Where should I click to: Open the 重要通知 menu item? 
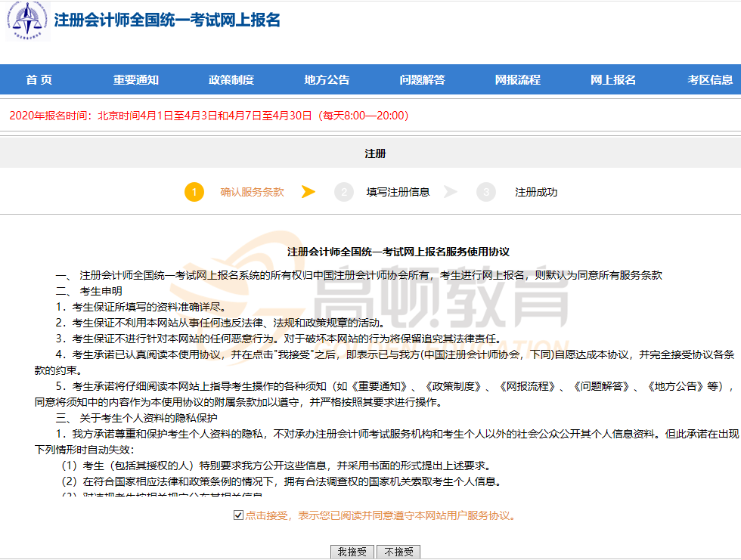point(136,80)
